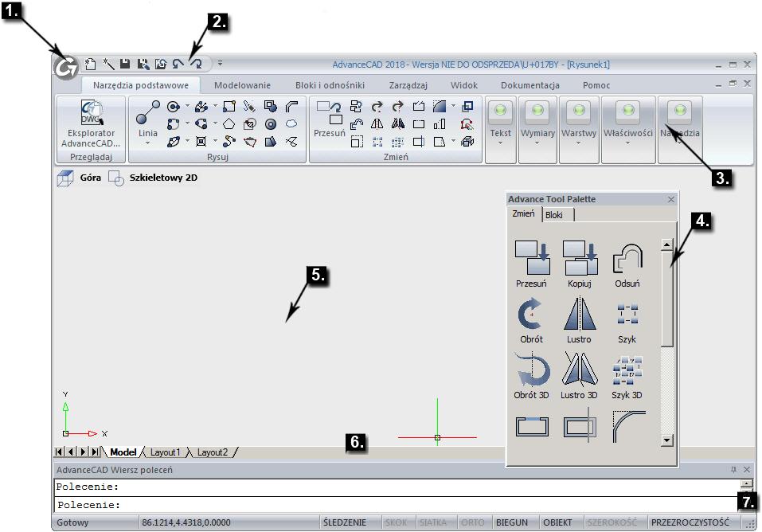Expand the Tekst ribbon panel
Viewport: 762px width, 532px height.
point(501,129)
